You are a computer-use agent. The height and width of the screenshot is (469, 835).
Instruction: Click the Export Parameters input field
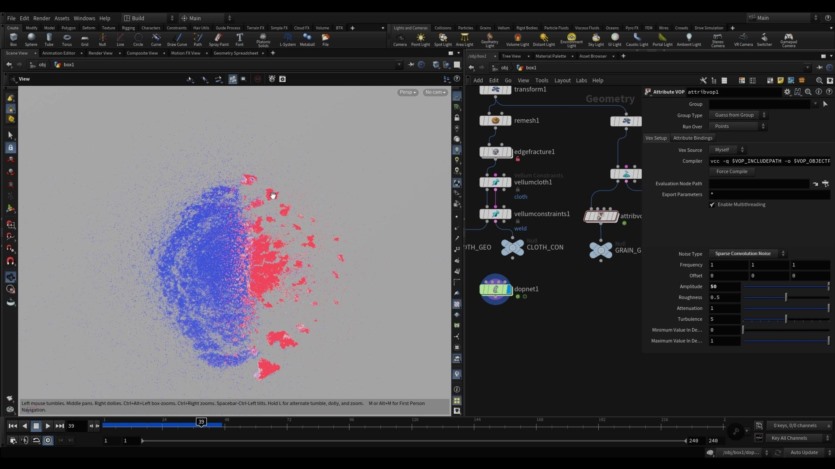click(769, 194)
